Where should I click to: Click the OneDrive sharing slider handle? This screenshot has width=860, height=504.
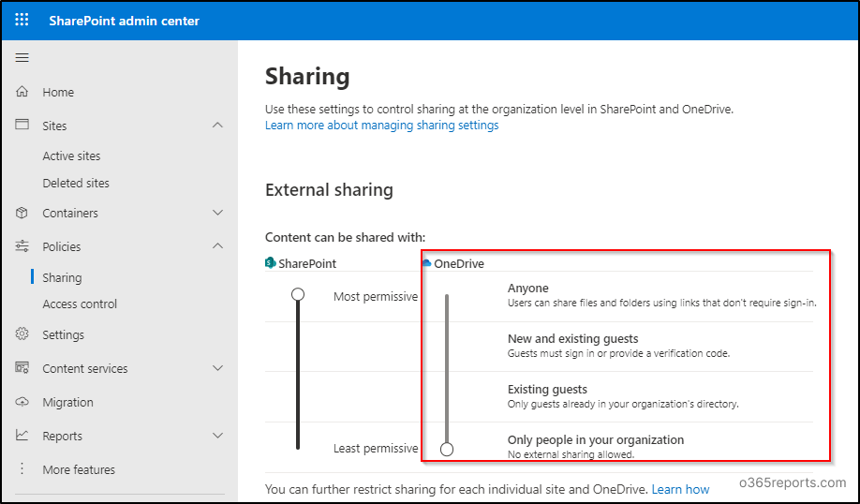click(447, 450)
